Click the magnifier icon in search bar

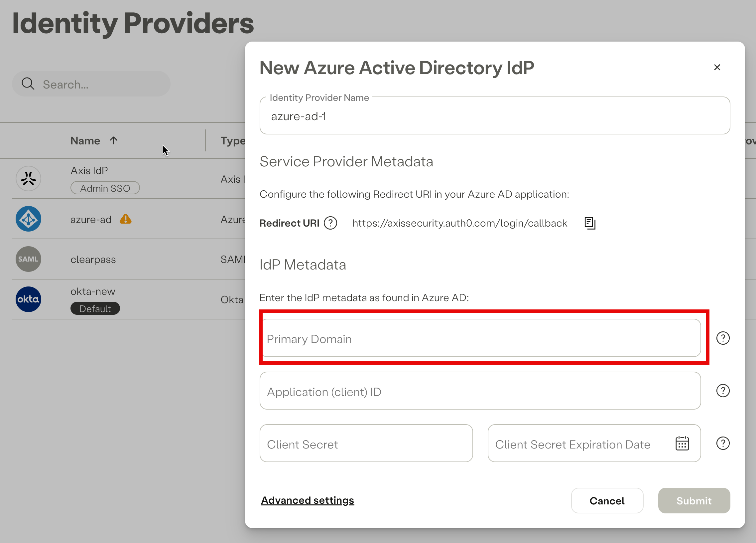pos(28,84)
